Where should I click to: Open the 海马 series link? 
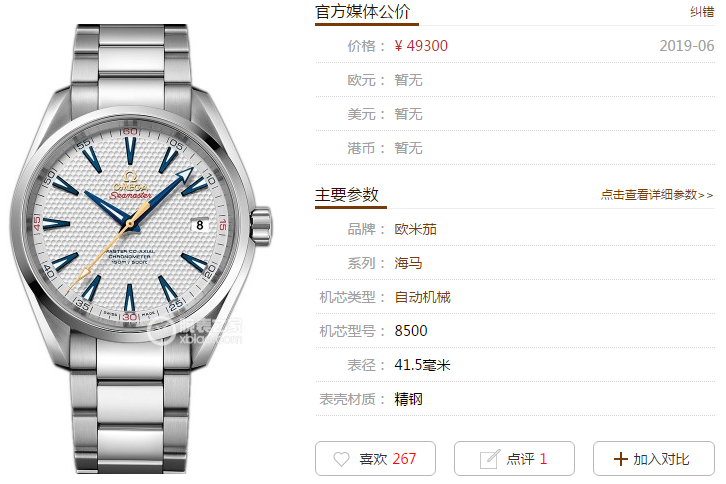(x=408, y=263)
